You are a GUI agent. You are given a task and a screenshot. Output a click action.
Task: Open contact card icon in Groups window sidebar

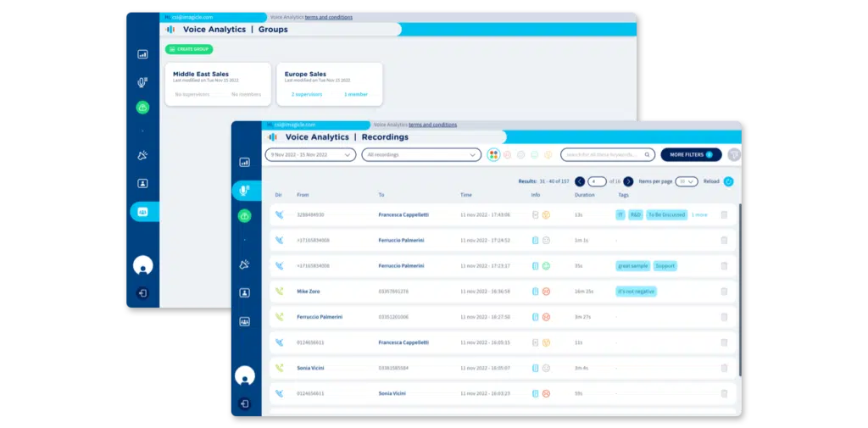142,183
